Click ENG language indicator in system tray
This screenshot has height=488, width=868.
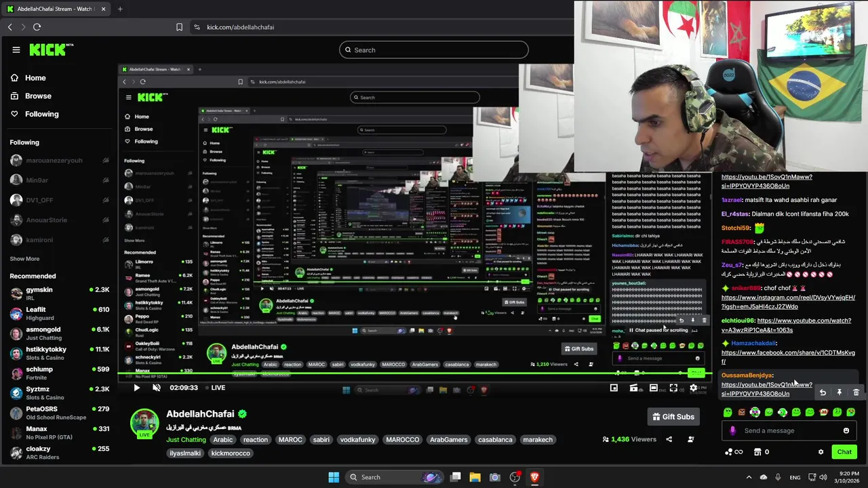[x=795, y=477]
